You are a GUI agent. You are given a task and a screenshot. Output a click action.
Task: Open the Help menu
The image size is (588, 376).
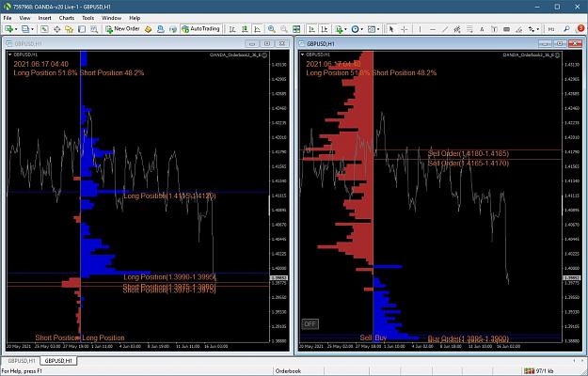135,18
